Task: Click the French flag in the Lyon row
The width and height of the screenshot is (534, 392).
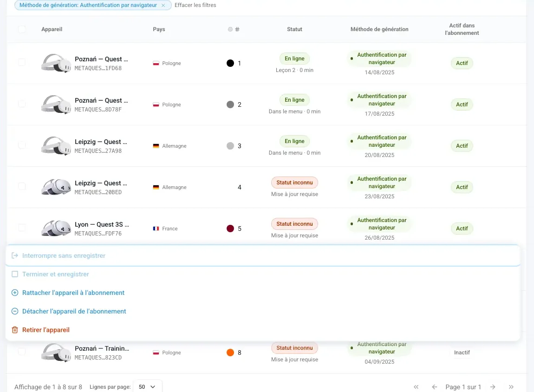Action: [156, 229]
